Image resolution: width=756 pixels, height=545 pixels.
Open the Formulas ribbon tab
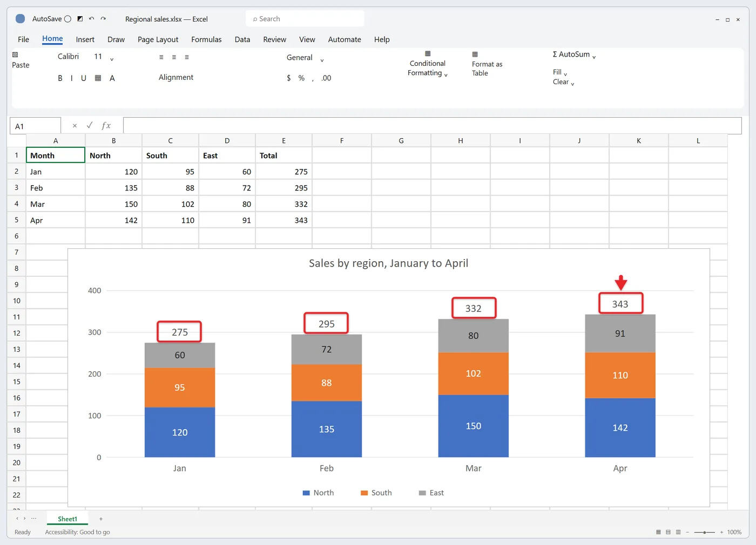206,39
